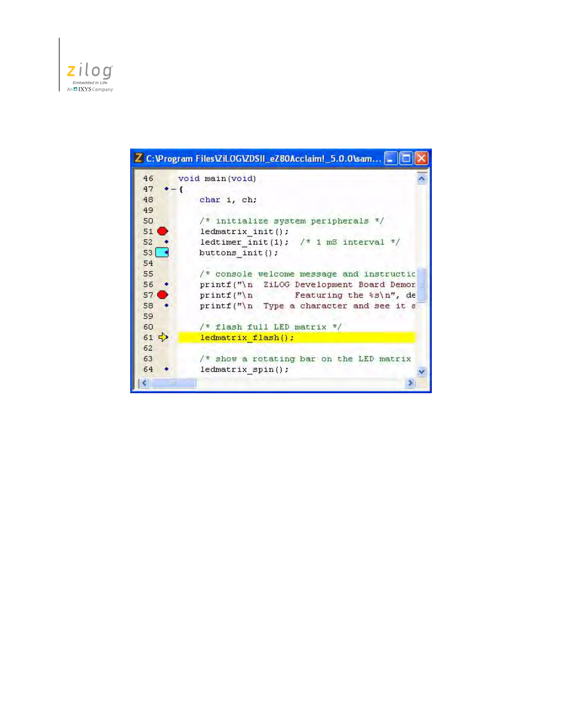Click the blue dot marker on line 47
Image resolution: width=562 pixels, height=728 pixels.
tap(166, 189)
